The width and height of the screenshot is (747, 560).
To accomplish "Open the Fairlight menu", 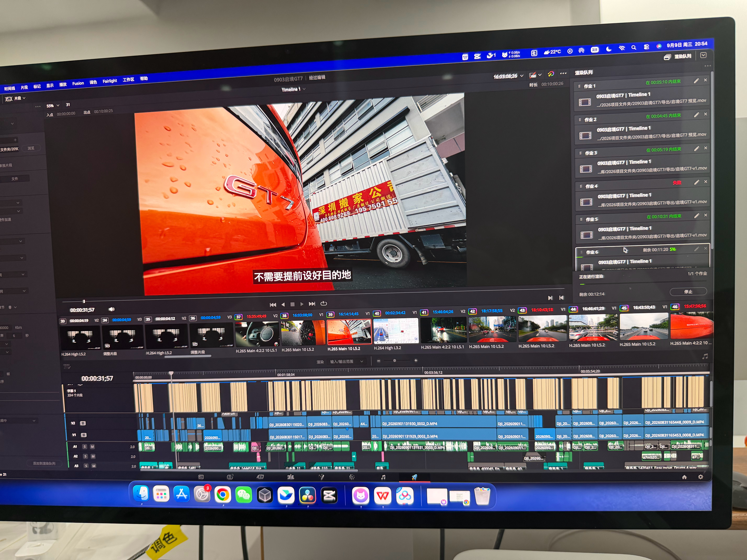I will pos(110,81).
